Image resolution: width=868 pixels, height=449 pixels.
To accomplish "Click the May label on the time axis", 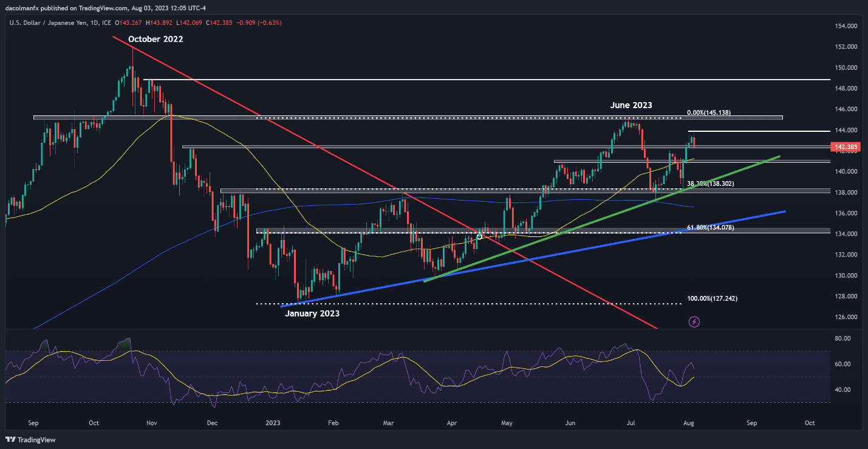I will pyautogui.click(x=508, y=422).
